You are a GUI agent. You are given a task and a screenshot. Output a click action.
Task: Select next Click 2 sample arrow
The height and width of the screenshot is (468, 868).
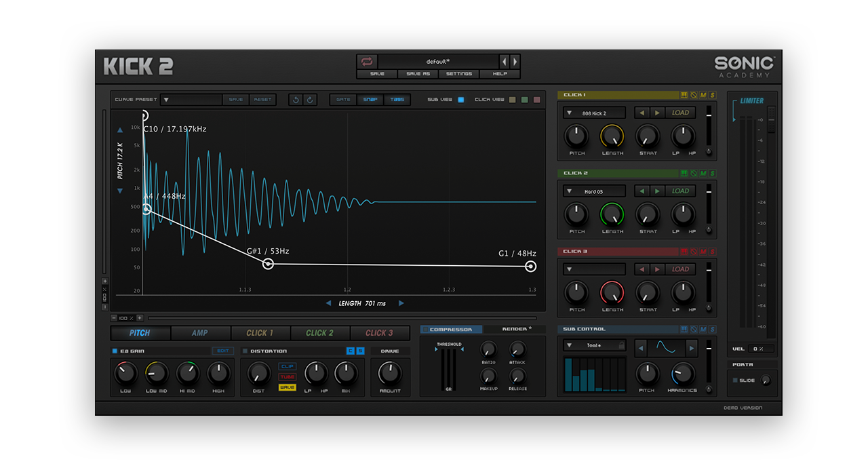tap(656, 191)
